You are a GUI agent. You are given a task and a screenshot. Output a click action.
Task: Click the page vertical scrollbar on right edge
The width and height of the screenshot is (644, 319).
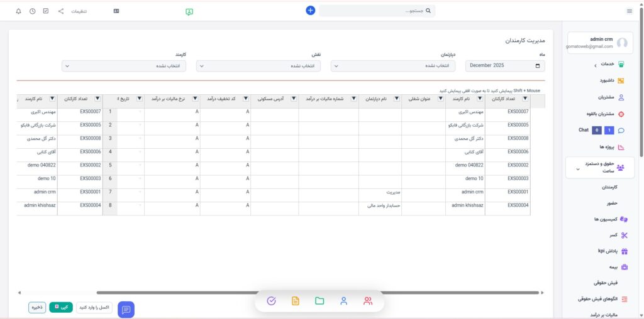pyautogui.click(x=641, y=82)
